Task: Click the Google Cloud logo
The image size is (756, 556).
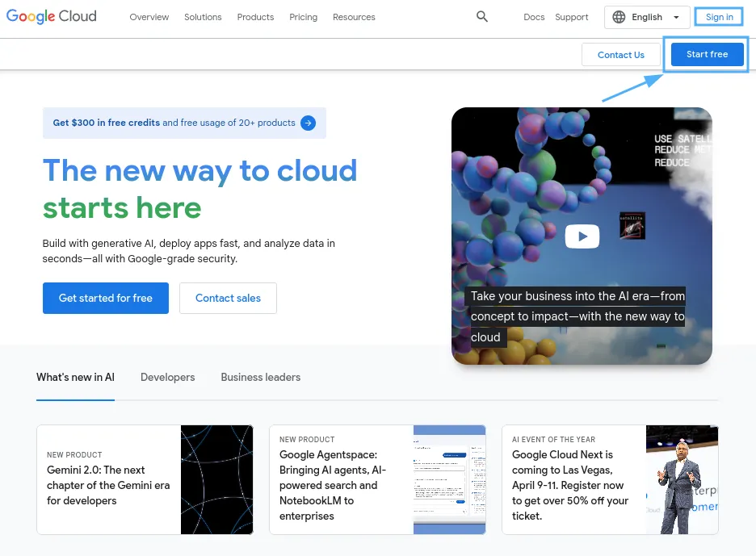Action: tap(52, 16)
